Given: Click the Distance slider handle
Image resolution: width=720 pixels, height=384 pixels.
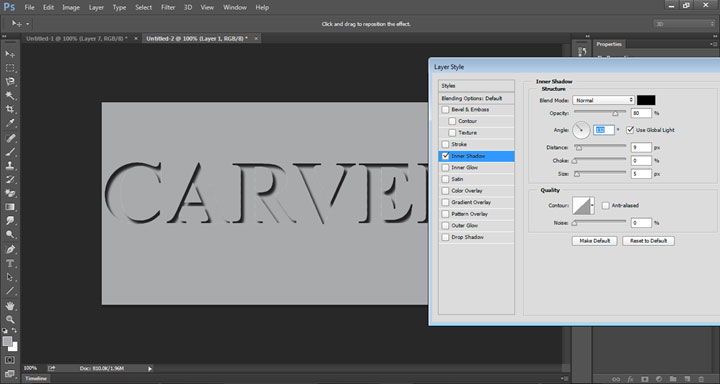Looking at the screenshot, I should (579, 147).
